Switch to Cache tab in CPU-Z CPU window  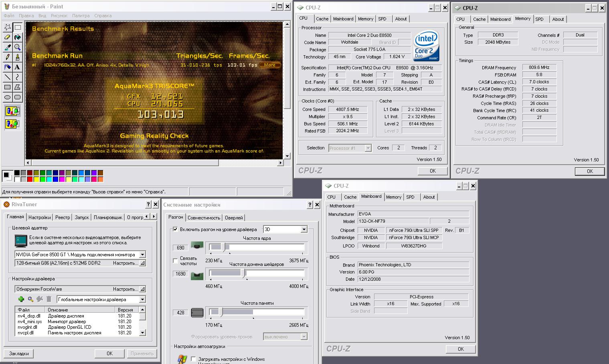(x=322, y=19)
